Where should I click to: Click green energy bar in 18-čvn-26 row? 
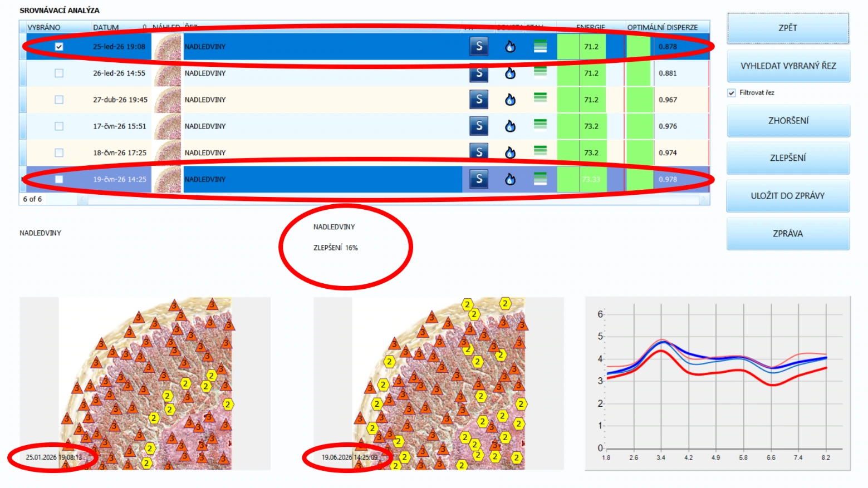[581, 152]
